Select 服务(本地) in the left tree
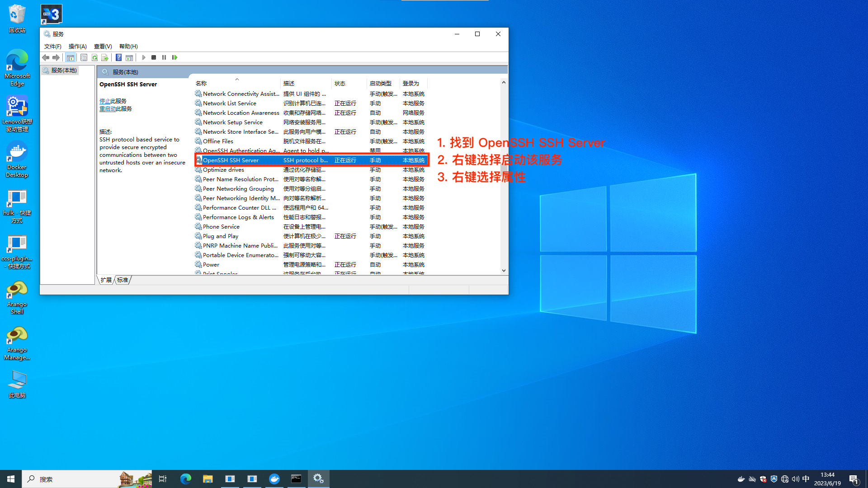Viewport: 868px width, 488px height. pyautogui.click(x=60, y=70)
